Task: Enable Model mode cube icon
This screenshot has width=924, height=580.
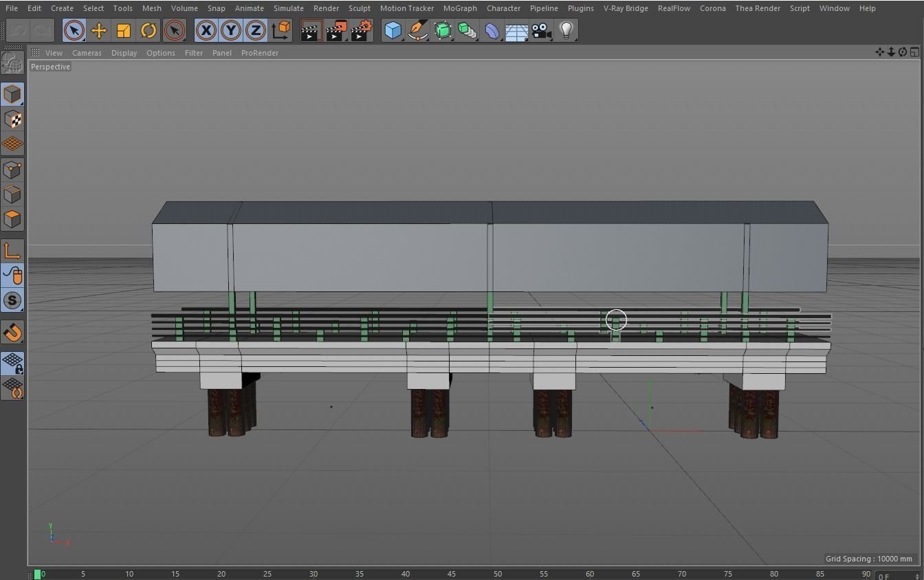Action: pyautogui.click(x=12, y=94)
